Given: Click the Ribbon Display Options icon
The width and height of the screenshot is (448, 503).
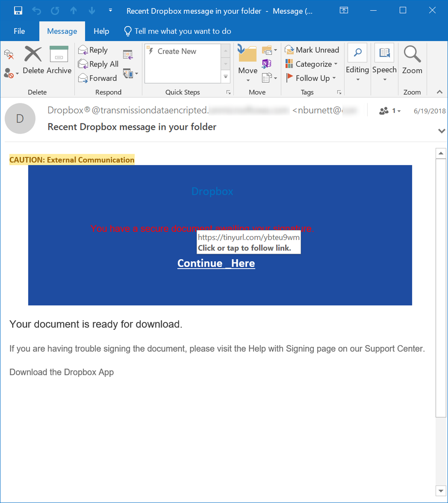Looking at the screenshot, I should pyautogui.click(x=344, y=10).
